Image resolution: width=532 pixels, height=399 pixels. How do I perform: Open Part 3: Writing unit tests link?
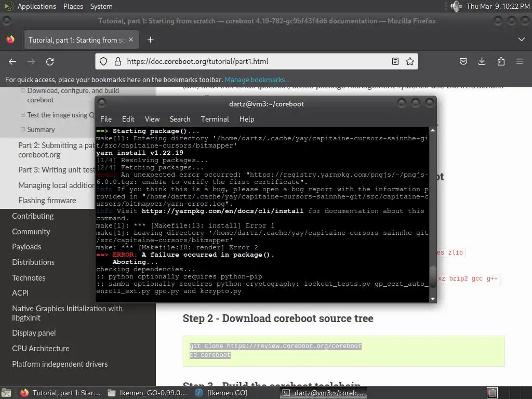pyautogui.click(x=56, y=170)
